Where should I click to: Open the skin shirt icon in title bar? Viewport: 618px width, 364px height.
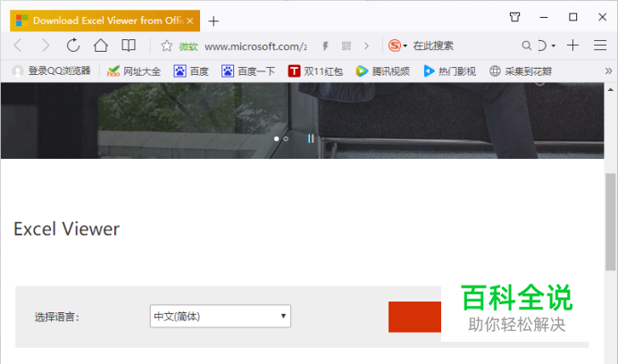pyautogui.click(x=514, y=17)
